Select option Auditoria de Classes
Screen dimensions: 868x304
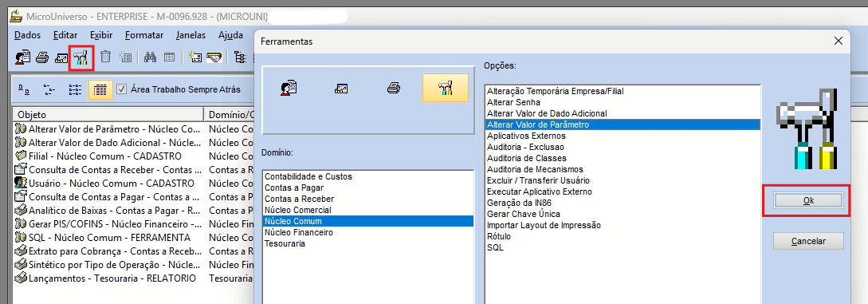point(623,158)
